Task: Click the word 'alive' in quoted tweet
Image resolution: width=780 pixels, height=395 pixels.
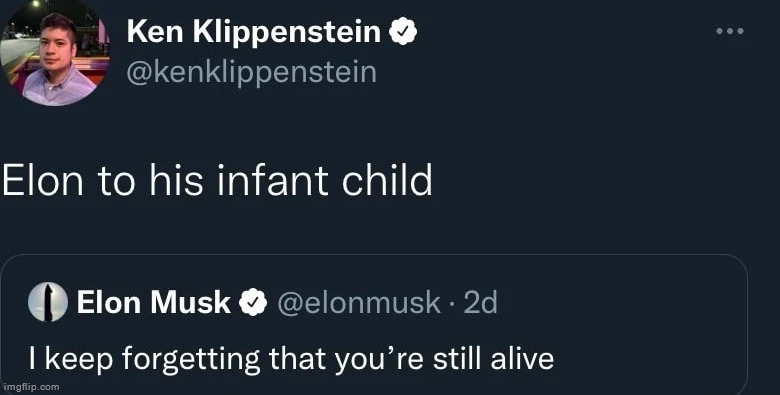Action: 522,359
